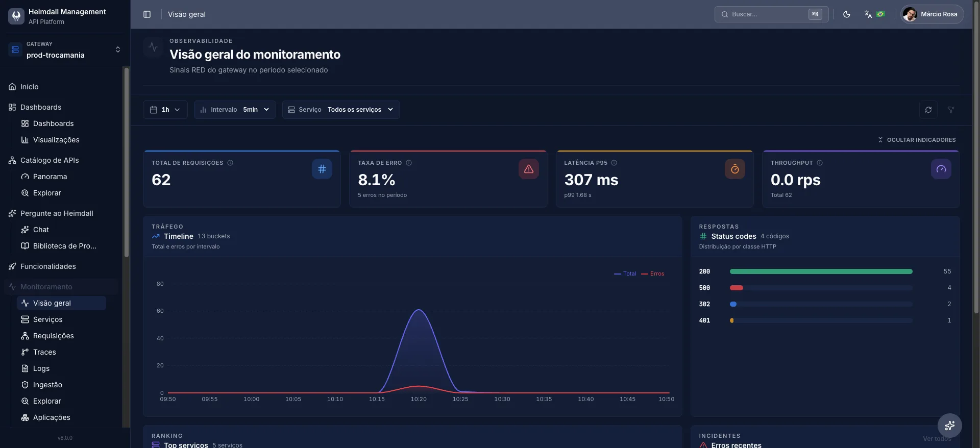Click the 302 status code blue bar
Image resolution: width=980 pixels, height=448 pixels.
733,304
